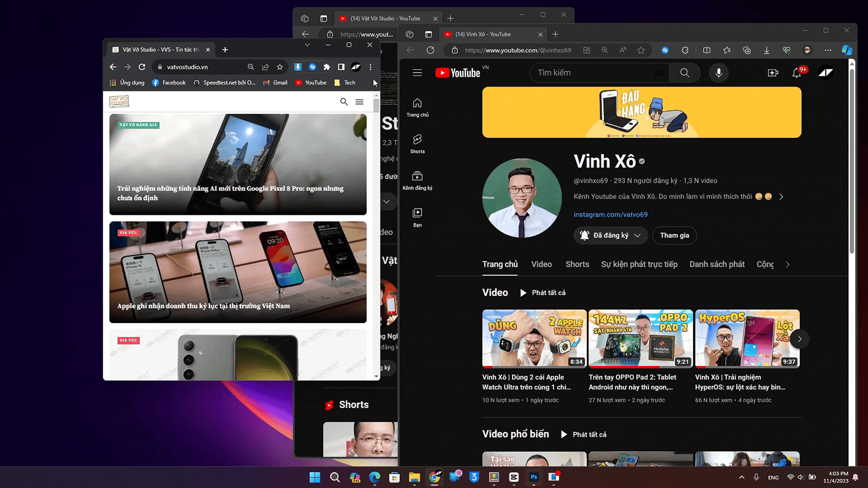Open Danh sách phát tab
The width and height of the screenshot is (868, 488).
tap(717, 264)
